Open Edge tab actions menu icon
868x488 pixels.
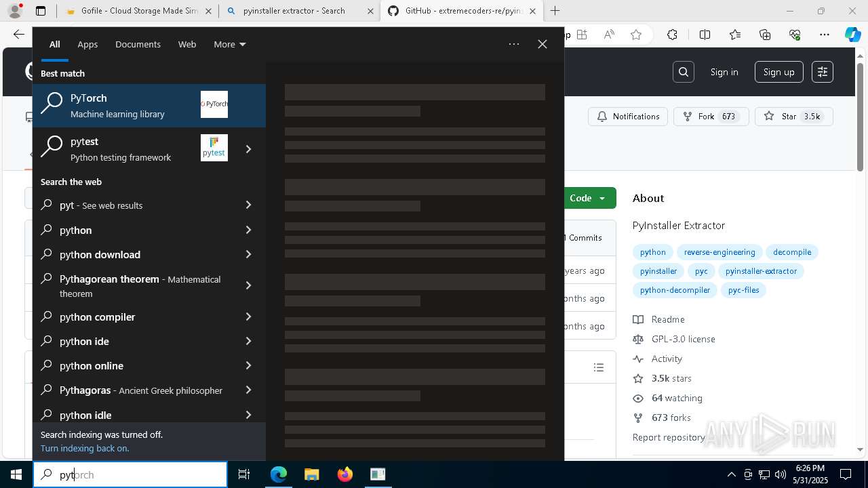pyautogui.click(x=41, y=11)
